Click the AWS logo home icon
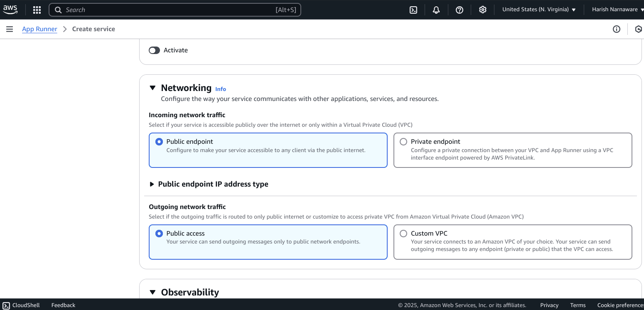The image size is (644, 310). 10,10
